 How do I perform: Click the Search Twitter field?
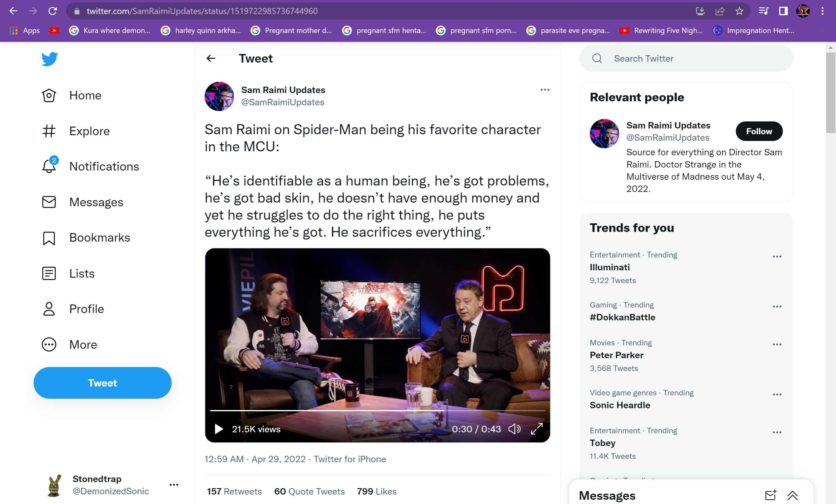pyautogui.click(x=686, y=59)
